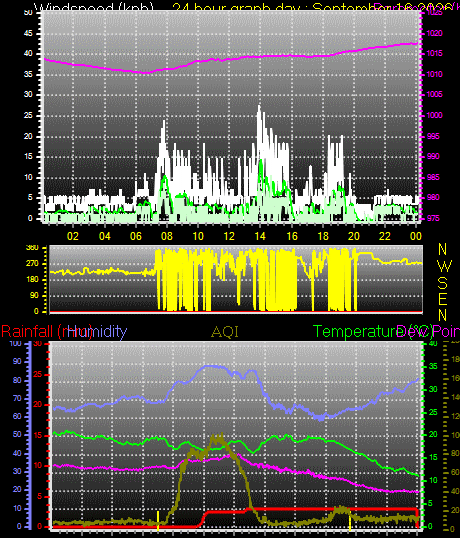Viewport: 460px width, 538px height.
Task: Click the '270' wind direction axis value
Action: pyautogui.click(x=32, y=264)
